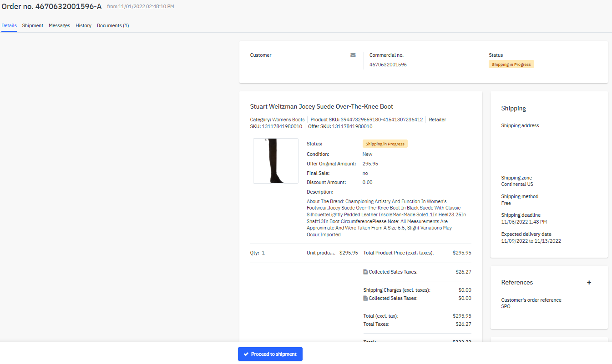Select the Final Sale value no
This screenshot has width=612, height=364.
click(x=365, y=173)
